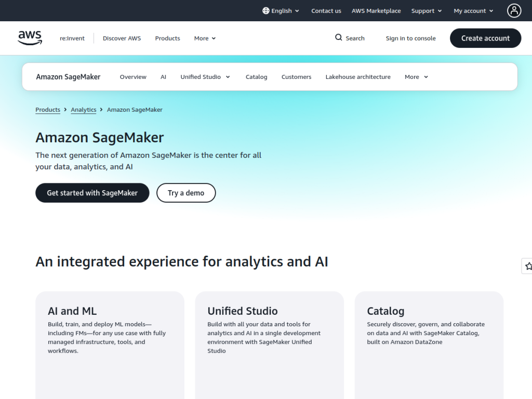Viewport: 532px width, 399px height.
Task: Select the Overview tab
Action: pos(133,77)
